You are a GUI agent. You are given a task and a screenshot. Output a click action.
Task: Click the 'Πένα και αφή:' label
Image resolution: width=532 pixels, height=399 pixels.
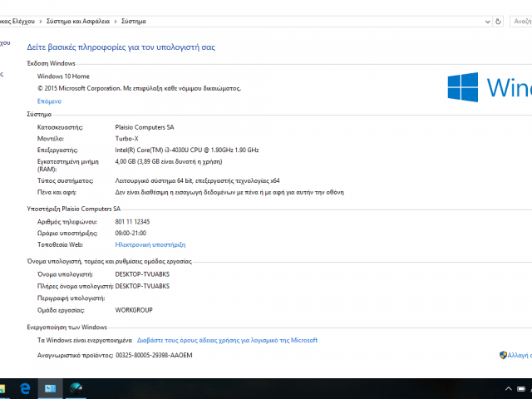57,192
